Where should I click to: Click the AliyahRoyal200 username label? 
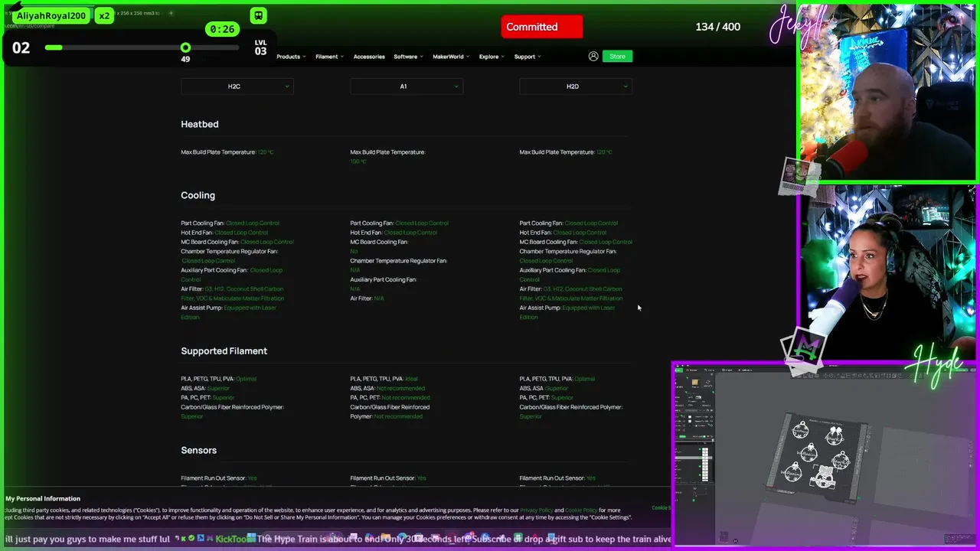pos(51,15)
